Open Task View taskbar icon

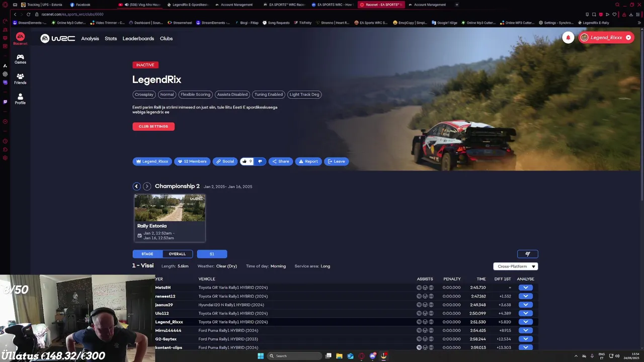[328, 356]
